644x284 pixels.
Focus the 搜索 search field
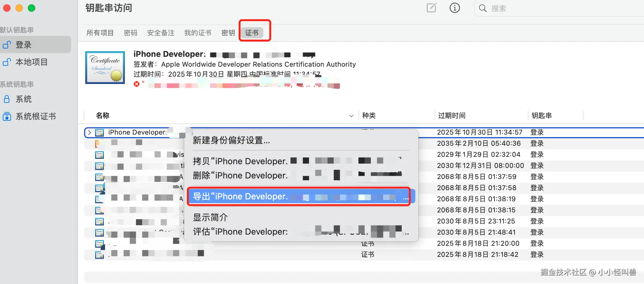(559, 8)
